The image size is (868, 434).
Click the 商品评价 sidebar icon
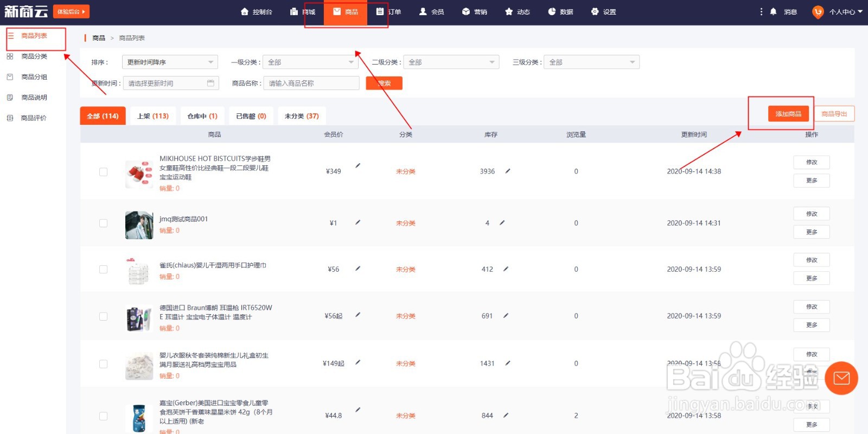click(10, 118)
